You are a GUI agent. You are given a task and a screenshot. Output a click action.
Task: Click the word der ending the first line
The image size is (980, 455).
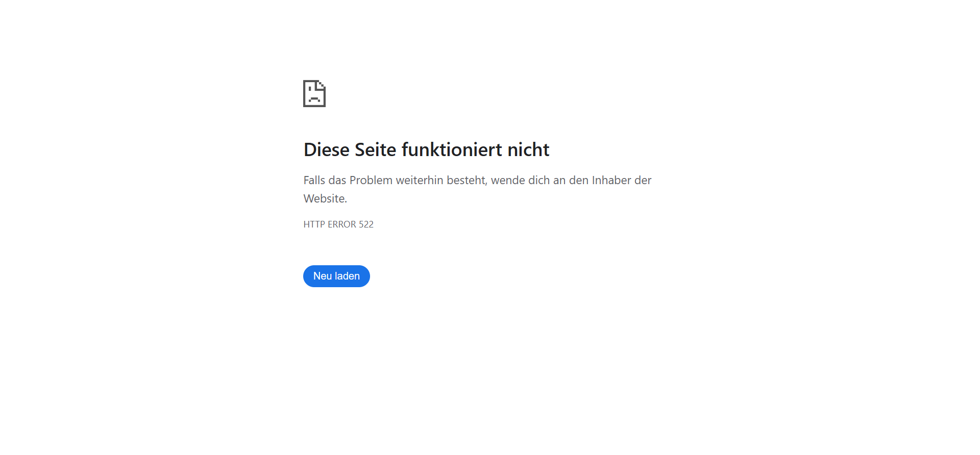(643, 180)
